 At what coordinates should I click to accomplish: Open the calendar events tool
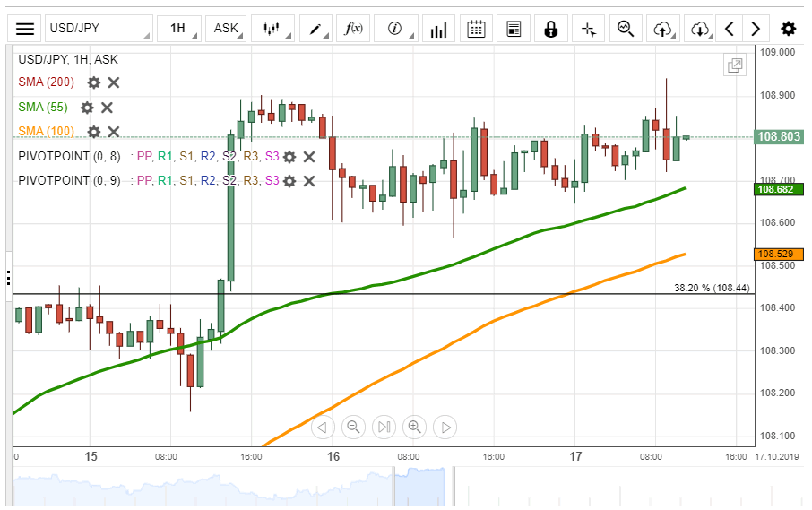[x=477, y=29]
